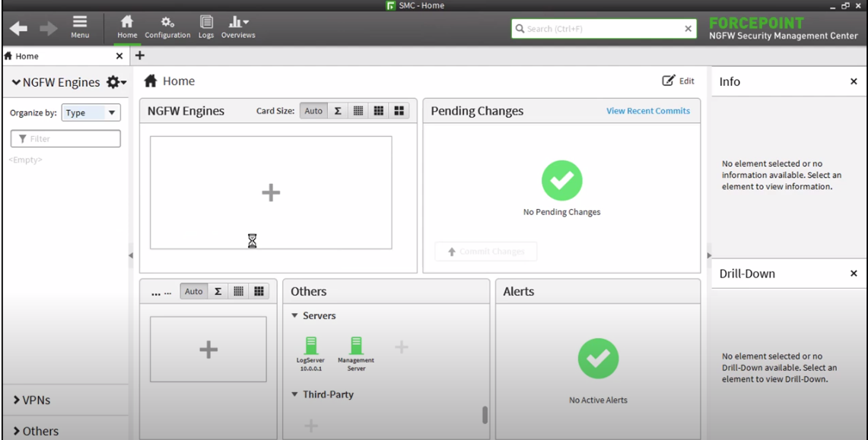
Task: Set lower-left pane to medium grid
Action: click(259, 291)
